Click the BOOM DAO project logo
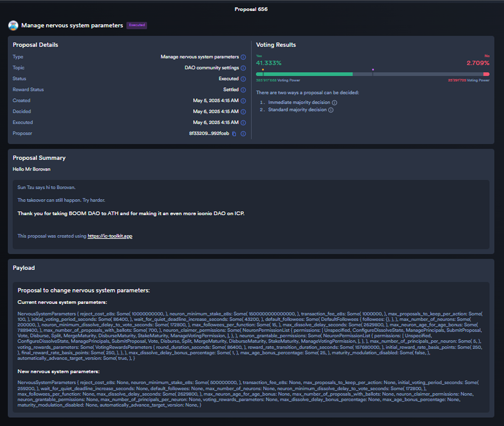The width and height of the screenshot is (504, 426). click(13, 26)
